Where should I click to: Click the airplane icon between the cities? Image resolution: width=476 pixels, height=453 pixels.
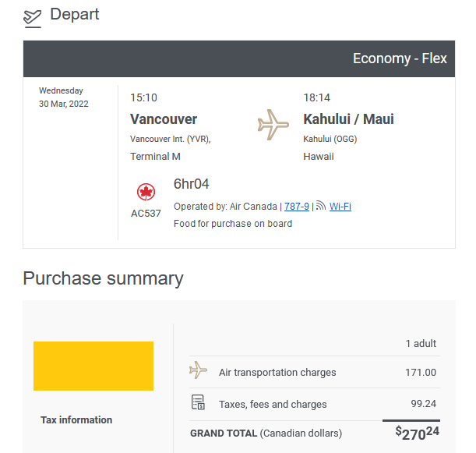click(x=273, y=124)
